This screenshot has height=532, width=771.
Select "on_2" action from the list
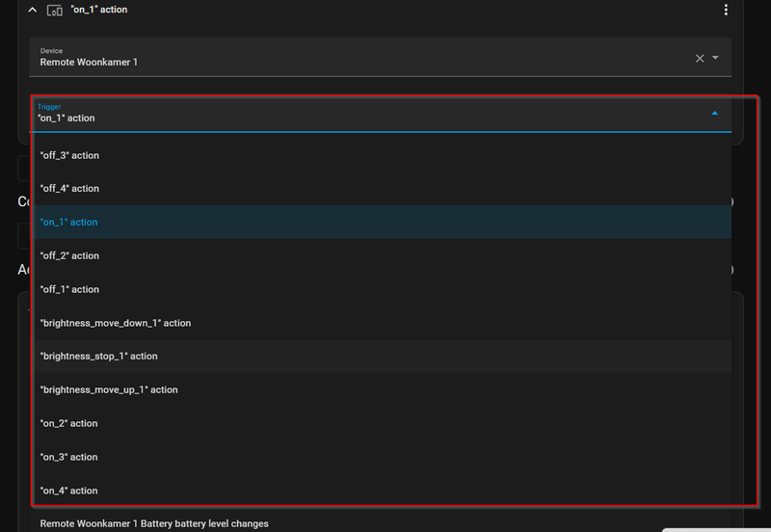[382, 423]
